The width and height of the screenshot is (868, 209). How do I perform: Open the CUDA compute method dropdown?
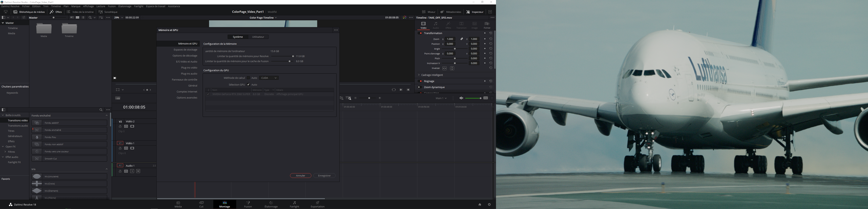point(269,78)
